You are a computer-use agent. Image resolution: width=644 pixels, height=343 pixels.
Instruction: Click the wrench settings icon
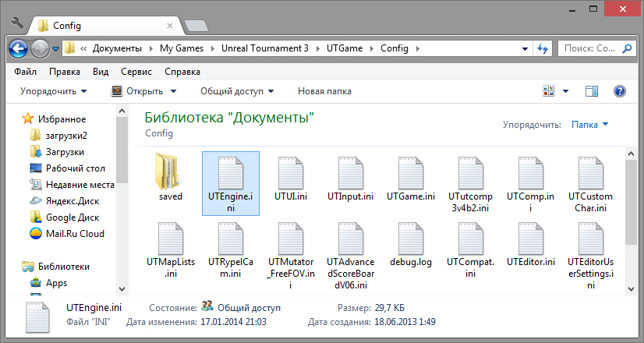click(x=17, y=23)
